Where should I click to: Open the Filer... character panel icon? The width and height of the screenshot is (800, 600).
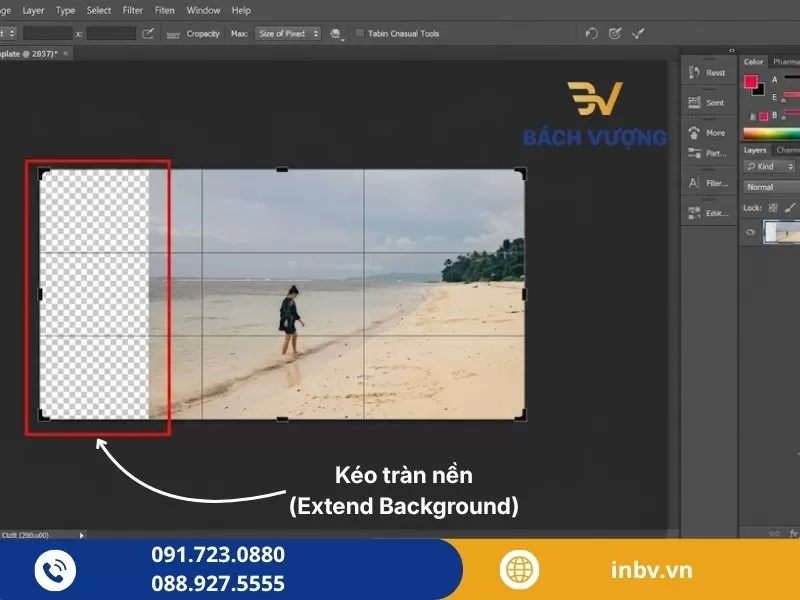[x=694, y=183]
